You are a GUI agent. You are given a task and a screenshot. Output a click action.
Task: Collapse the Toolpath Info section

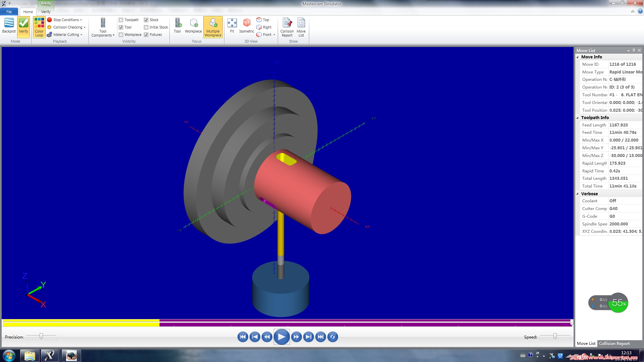[578, 118]
